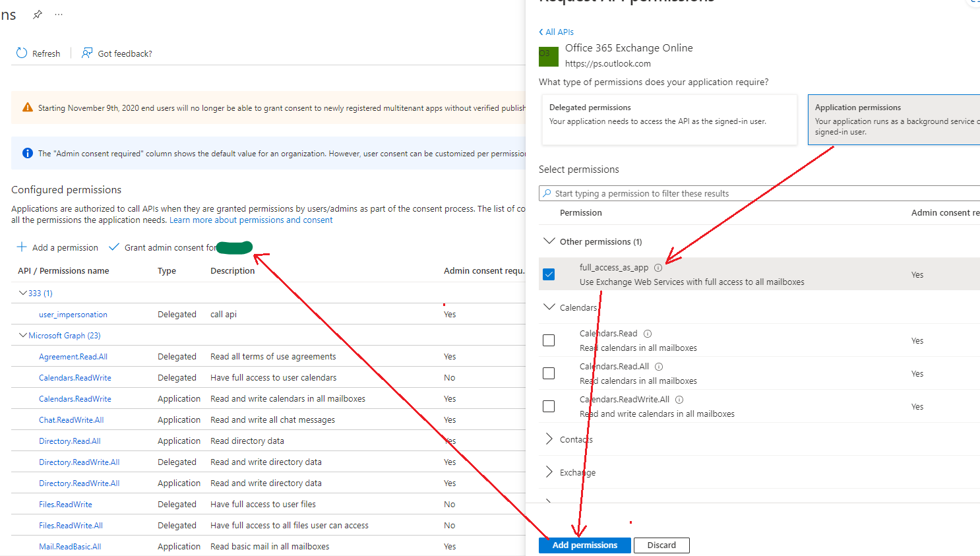Open the Chat.ReadWrite.All permission
Screen dimensions: 980x556
tap(71, 420)
